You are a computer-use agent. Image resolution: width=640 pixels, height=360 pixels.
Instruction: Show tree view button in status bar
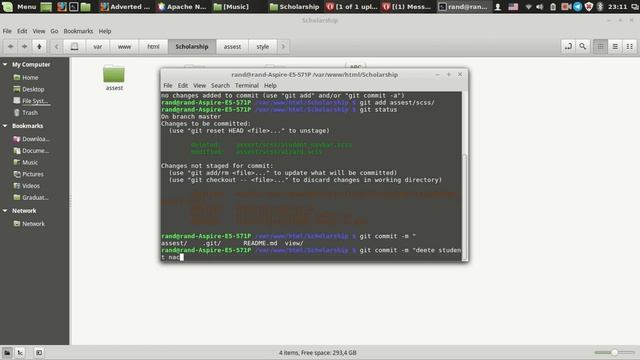(20, 352)
